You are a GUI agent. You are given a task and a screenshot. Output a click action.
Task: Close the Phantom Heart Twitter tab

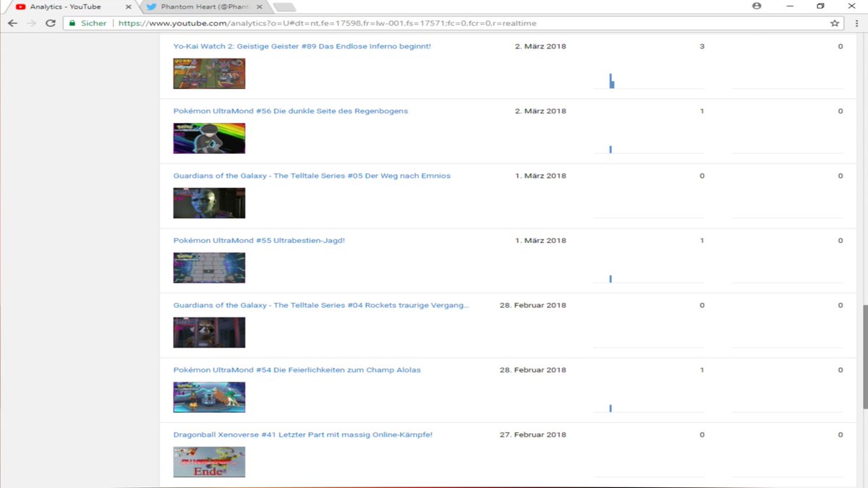coord(261,7)
